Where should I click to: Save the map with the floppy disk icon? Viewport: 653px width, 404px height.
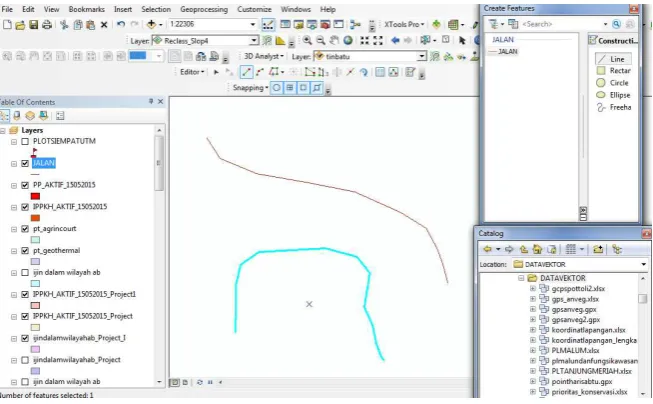pos(33,25)
